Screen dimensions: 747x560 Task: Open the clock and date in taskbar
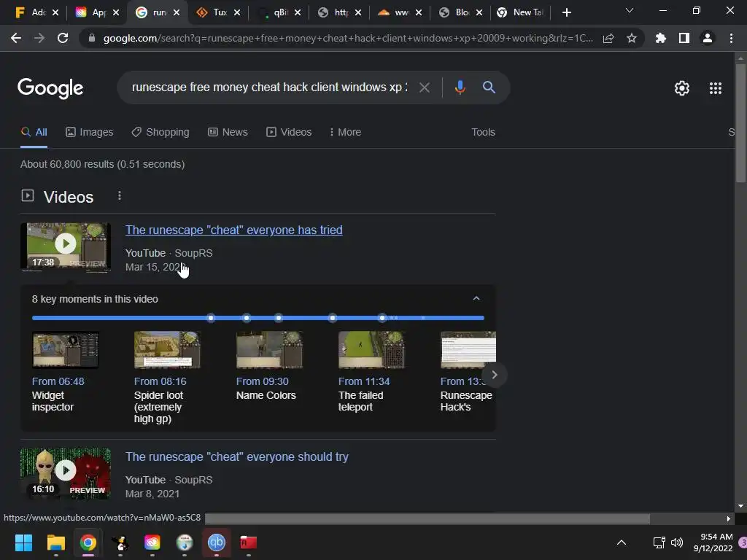click(713, 542)
